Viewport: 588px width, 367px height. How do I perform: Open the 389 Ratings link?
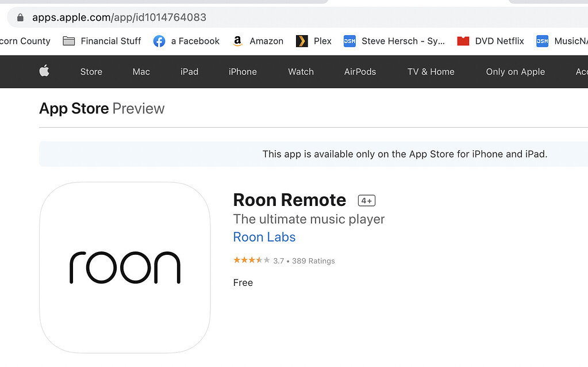click(314, 261)
